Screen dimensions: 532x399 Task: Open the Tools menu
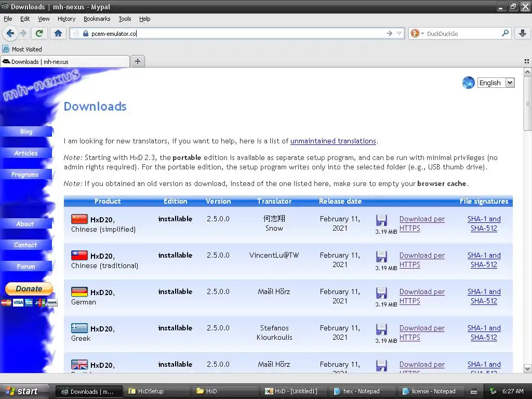[125, 19]
